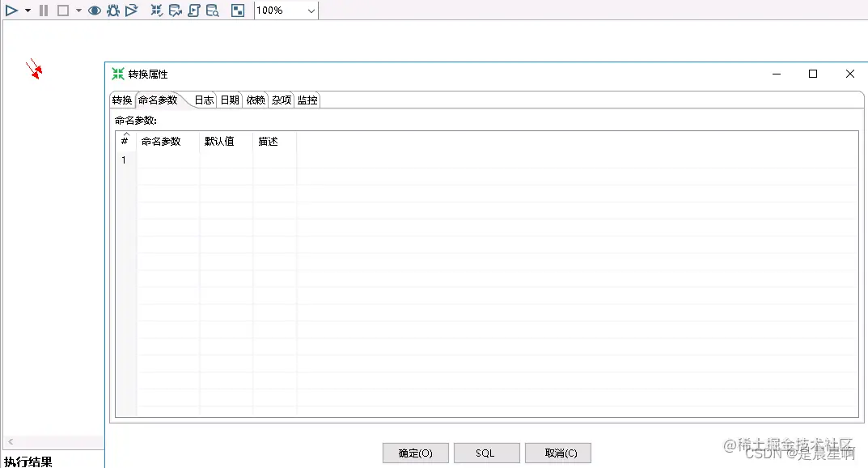The height and width of the screenshot is (468, 868).
Task: Expand the stop options dropdown arrow
Action: [x=78, y=11]
